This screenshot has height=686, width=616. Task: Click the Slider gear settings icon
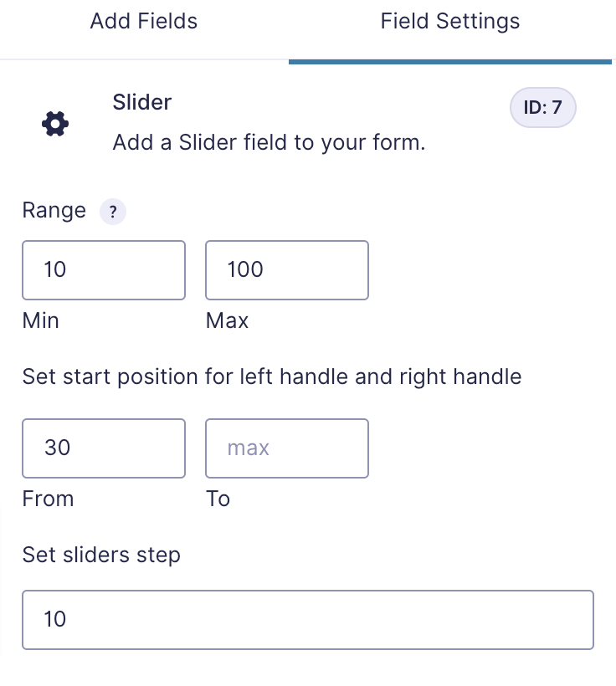[55, 124]
